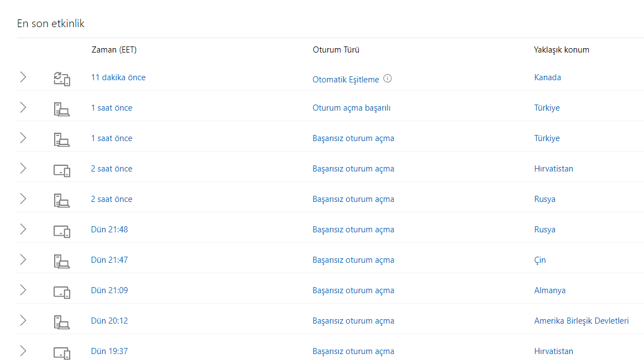The image size is (644, 364).
Task: Open the Otomatik Eşitleme session link
Action: pos(345,79)
